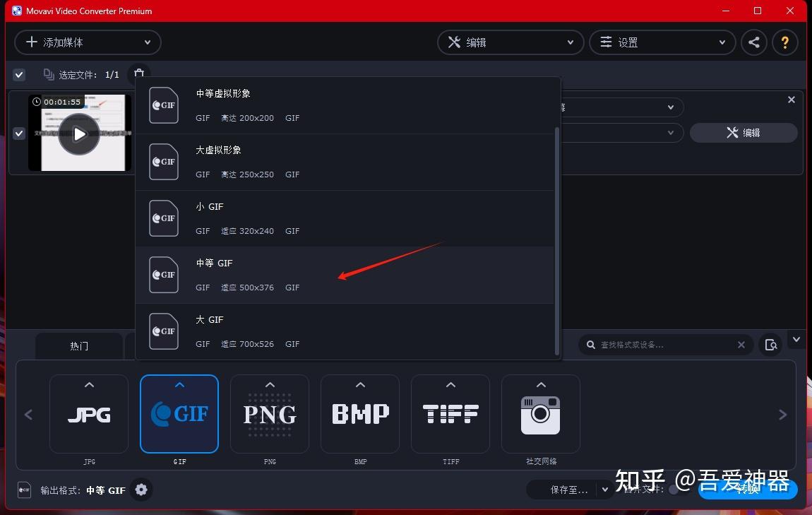Select the PNG format tile

coord(270,414)
